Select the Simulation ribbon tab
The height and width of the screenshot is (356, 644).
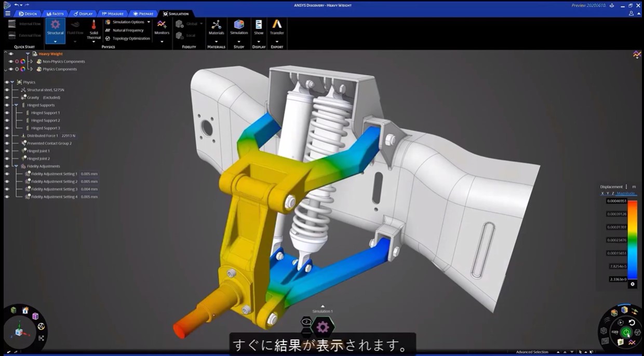tap(176, 13)
